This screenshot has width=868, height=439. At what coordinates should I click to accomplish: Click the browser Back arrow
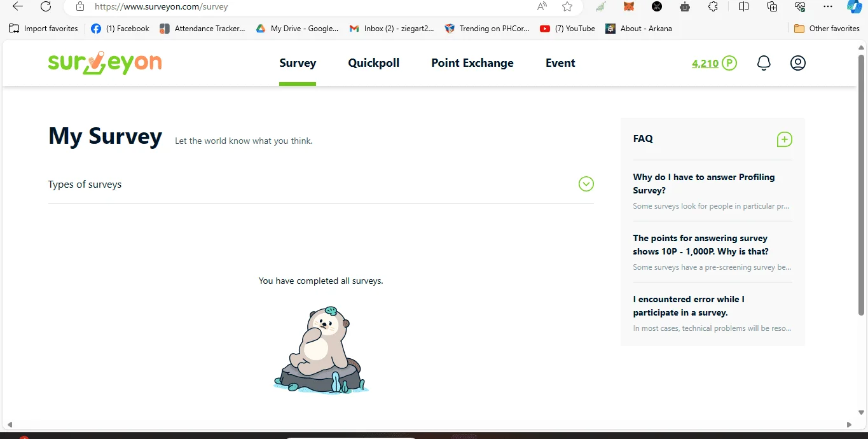18,6
